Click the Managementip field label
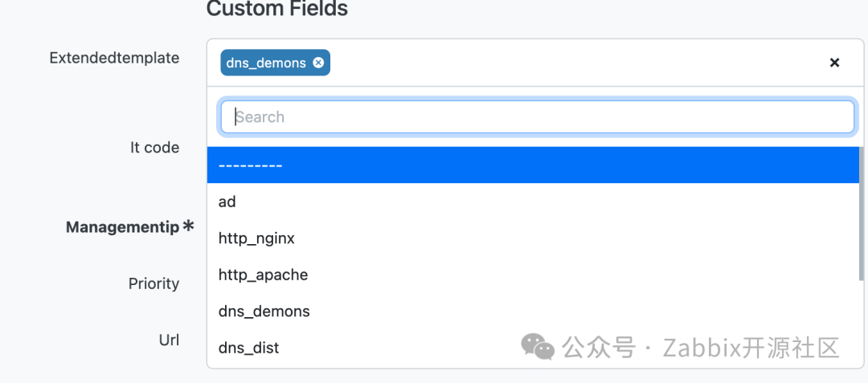 pos(122,227)
